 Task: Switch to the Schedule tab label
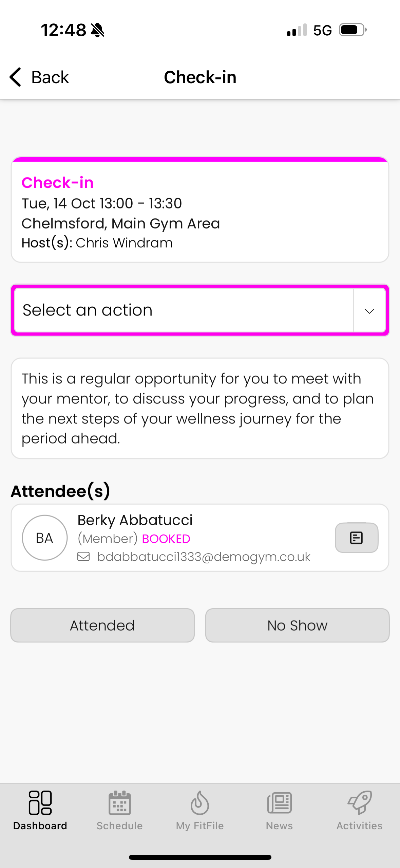pyautogui.click(x=119, y=826)
